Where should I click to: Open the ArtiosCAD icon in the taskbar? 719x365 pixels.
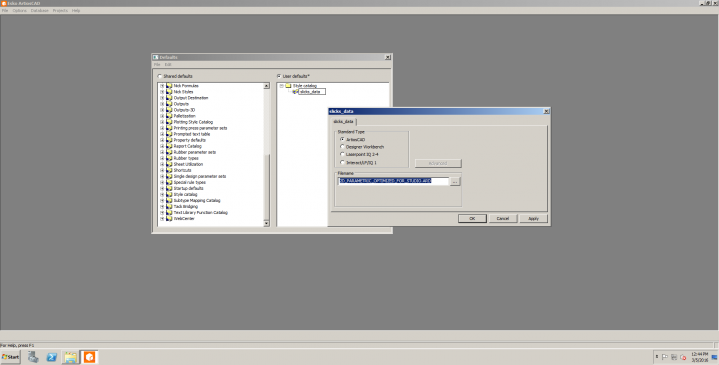coord(89,357)
